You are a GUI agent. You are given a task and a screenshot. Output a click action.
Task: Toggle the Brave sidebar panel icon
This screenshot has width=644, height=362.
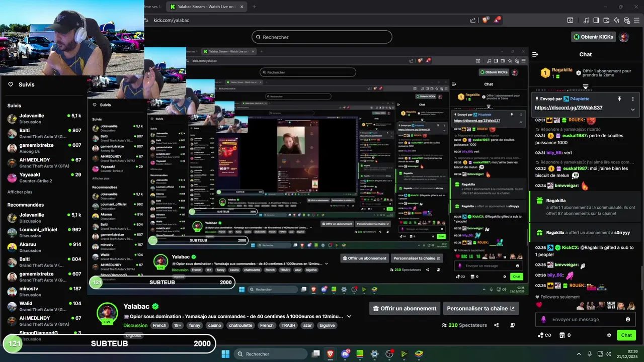(596, 20)
